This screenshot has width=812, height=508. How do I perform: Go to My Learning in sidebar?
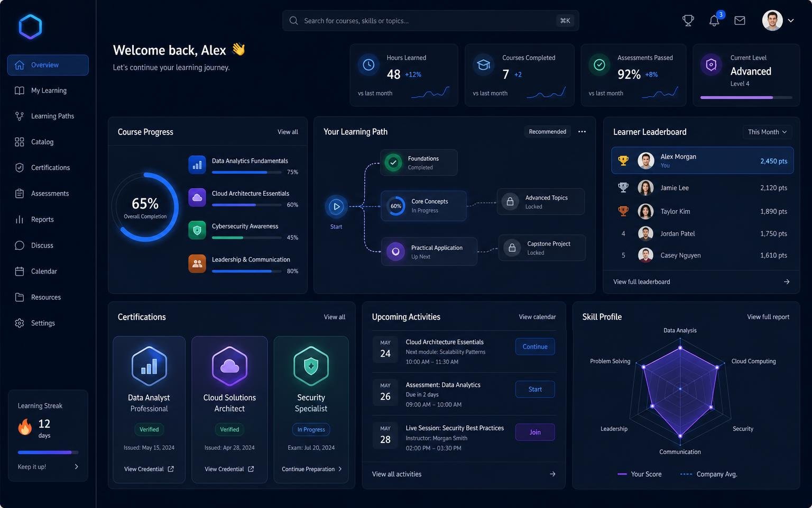tap(48, 90)
